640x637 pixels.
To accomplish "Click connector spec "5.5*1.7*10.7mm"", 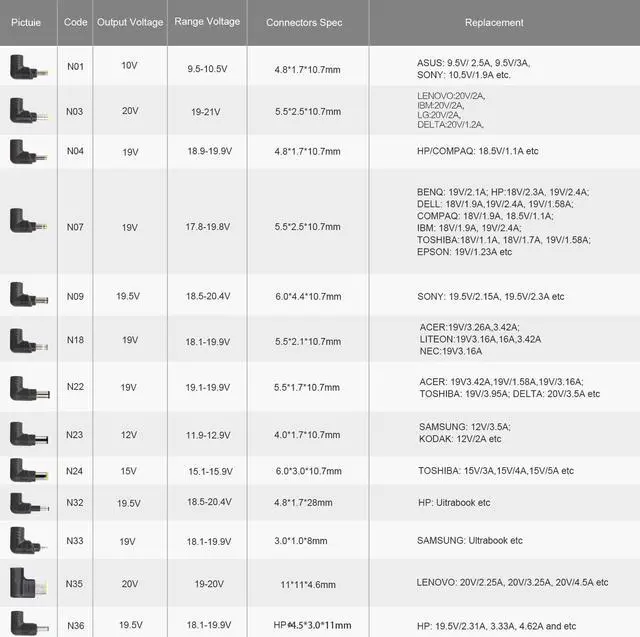I will (307, 387).
